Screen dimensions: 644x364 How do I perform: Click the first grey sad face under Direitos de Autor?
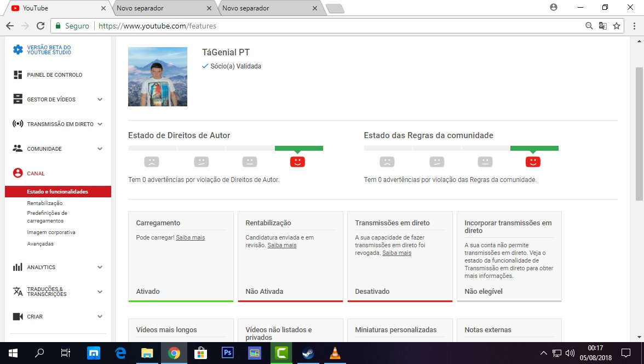point(152,162)
